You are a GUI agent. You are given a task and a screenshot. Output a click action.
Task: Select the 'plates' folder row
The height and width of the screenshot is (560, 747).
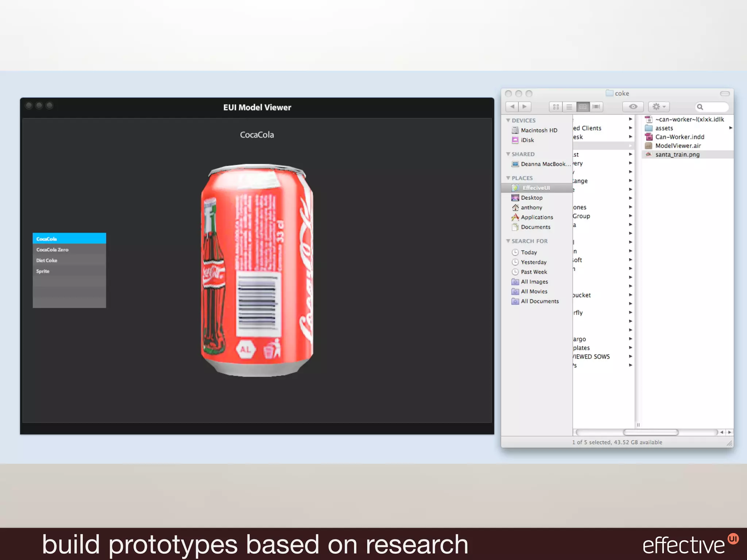pyautogui.click(x=604, y=348)
